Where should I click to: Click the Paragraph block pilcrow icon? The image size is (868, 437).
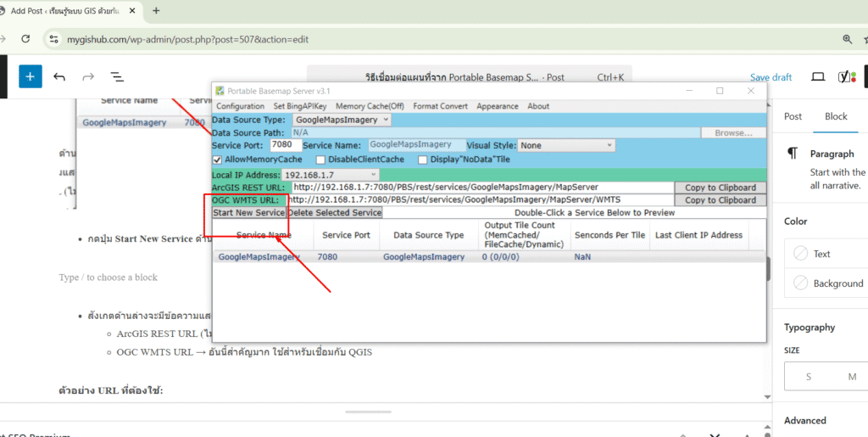coord(793,154)
